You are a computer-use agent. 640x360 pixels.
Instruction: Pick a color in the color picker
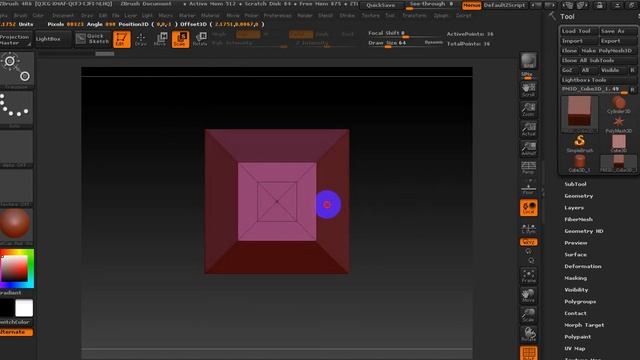point(16,268)
